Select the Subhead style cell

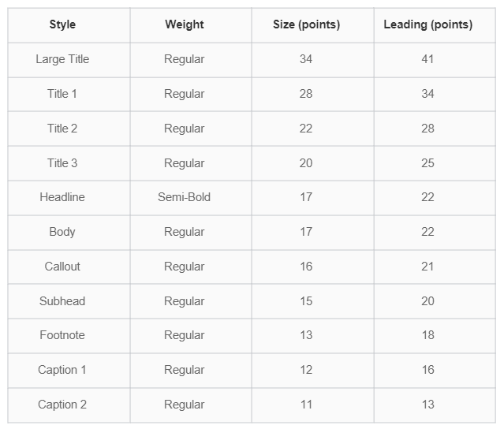[62, 301]
